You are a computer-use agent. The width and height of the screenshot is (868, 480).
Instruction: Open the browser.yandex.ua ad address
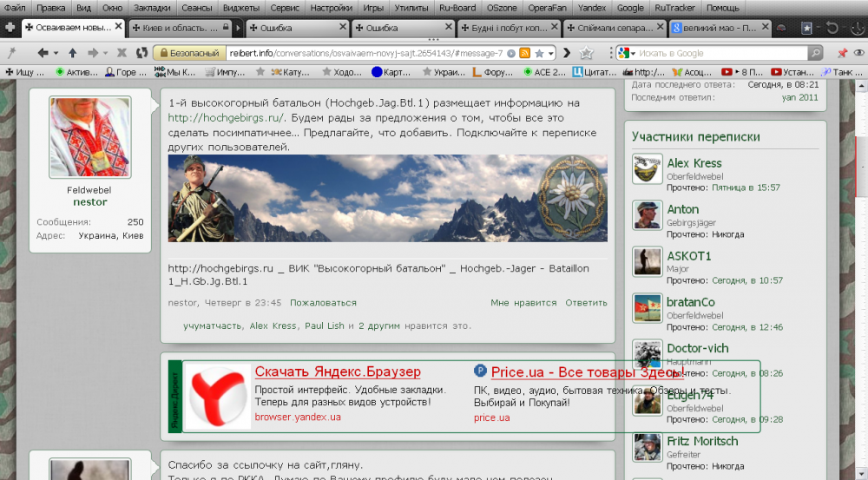298,417
